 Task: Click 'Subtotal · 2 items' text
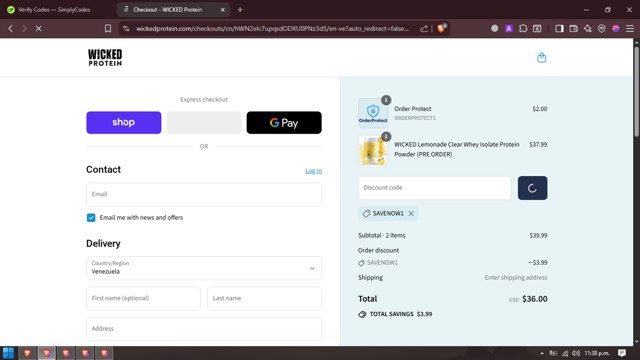click(x=382, y=236)
